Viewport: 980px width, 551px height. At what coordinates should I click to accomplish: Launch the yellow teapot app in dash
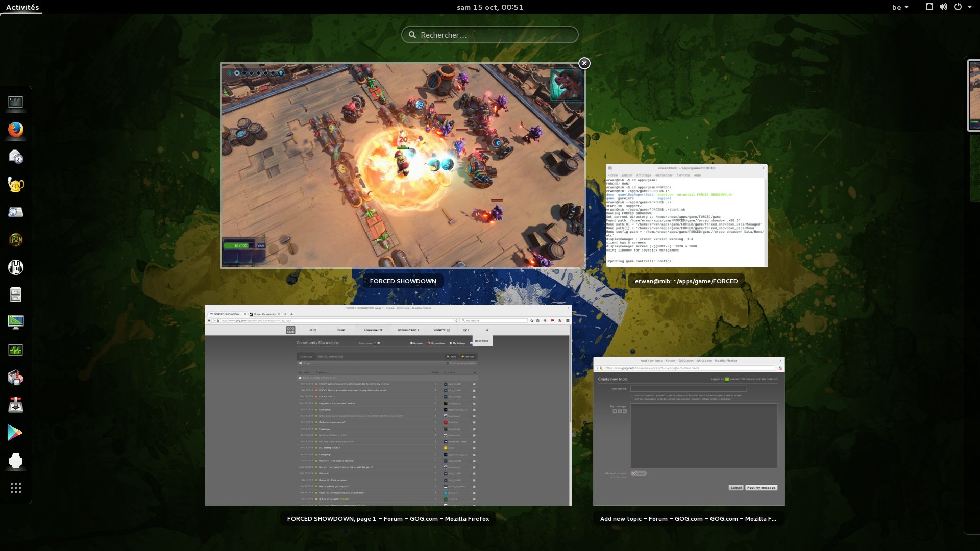[x=16, y=184]
